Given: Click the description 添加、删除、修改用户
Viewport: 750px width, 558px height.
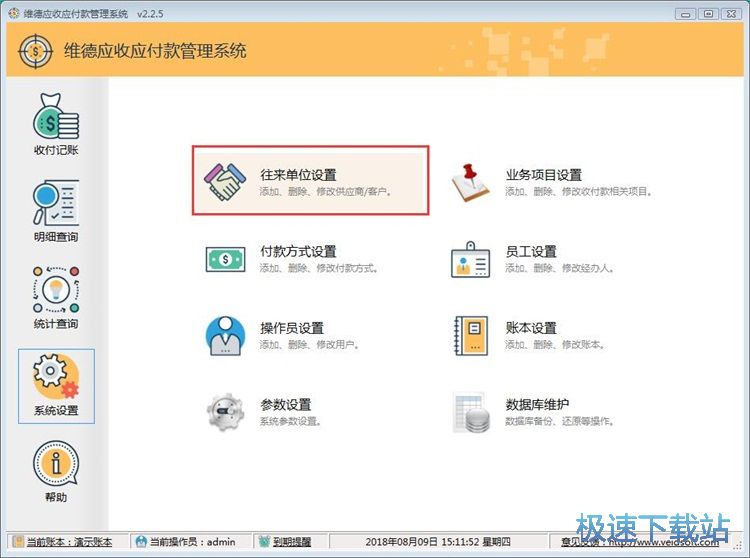Looking at the screenshot, I should point(309,345).
